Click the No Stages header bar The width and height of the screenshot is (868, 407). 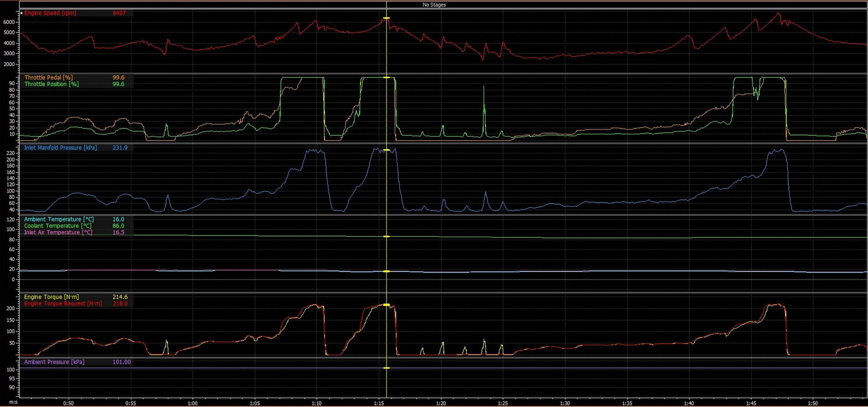point(434,5)
